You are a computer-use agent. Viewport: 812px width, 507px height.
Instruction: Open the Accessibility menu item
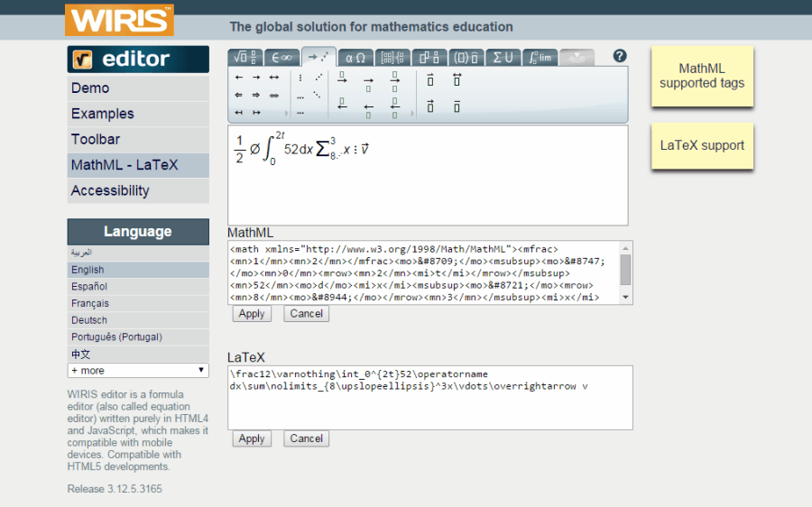click(138, 190)
